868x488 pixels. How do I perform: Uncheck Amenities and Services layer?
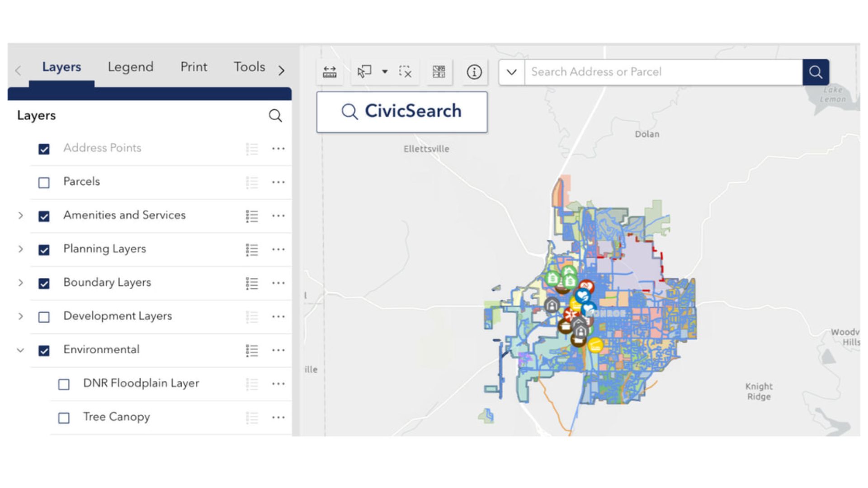pyautogui.click(x=44, y=216)
